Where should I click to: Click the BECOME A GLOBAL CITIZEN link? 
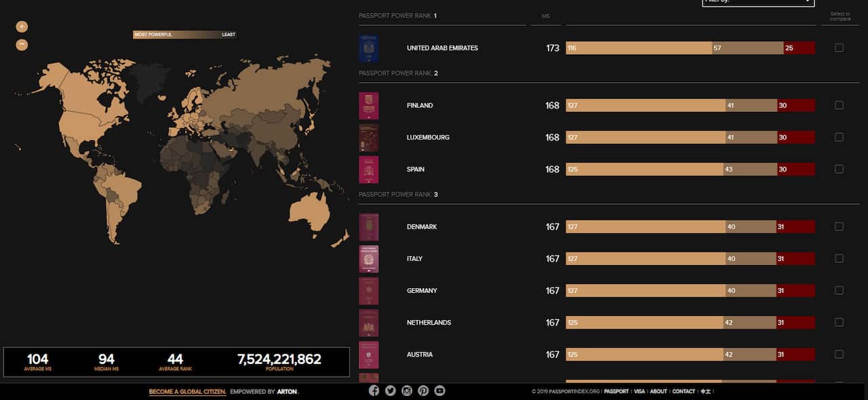tap(188, 391)
